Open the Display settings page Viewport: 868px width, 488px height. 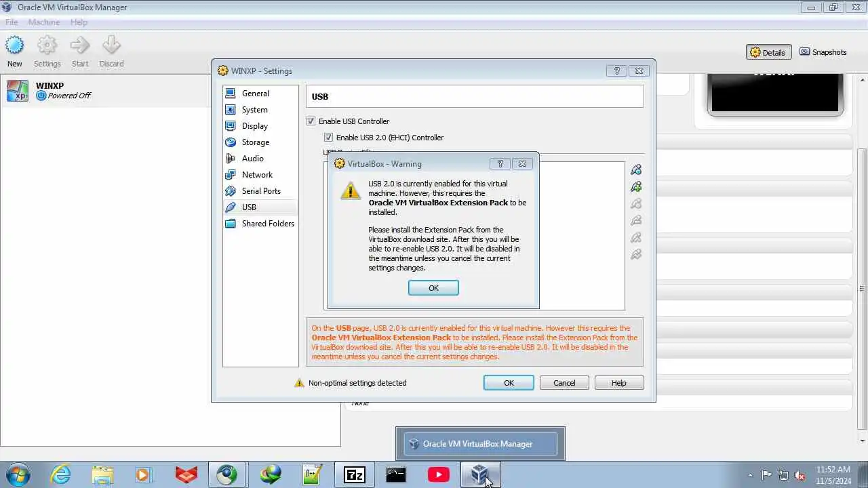[260, 126]
